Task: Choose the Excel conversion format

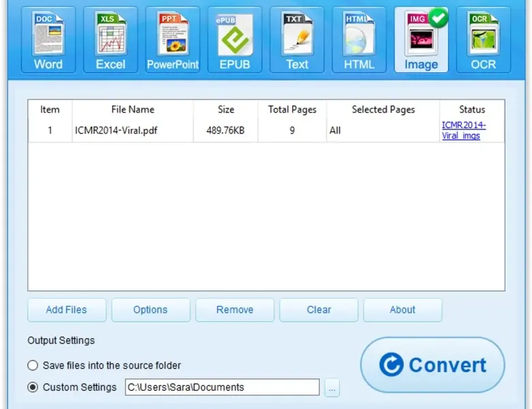Action: point(110,40)
